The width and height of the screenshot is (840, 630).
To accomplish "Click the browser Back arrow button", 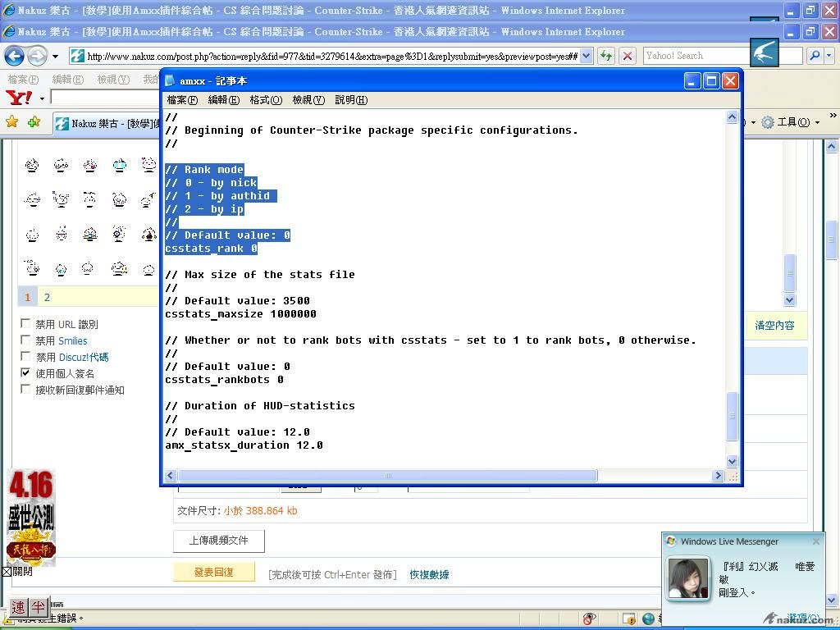I will click(x=15, y=57).
